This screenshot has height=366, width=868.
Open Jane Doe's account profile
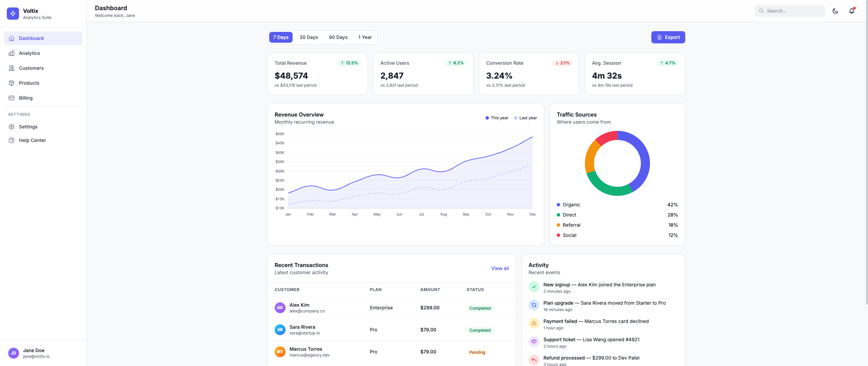point(43,353)
